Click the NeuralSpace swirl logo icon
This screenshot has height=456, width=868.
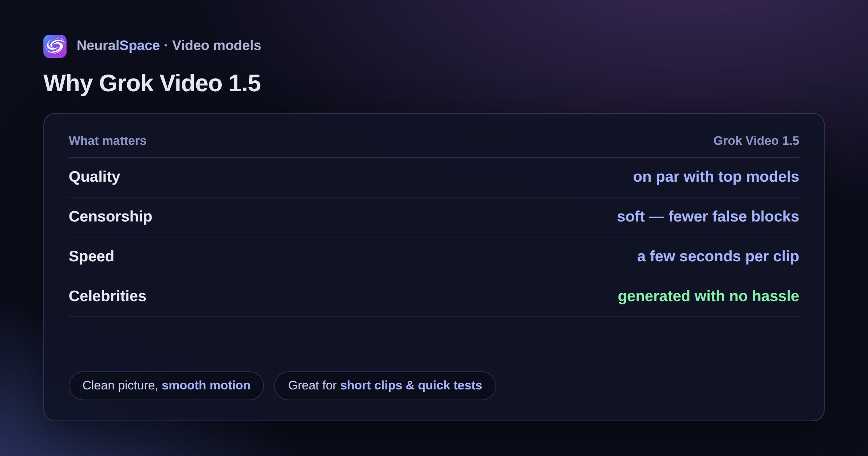(x=55, y=46)
